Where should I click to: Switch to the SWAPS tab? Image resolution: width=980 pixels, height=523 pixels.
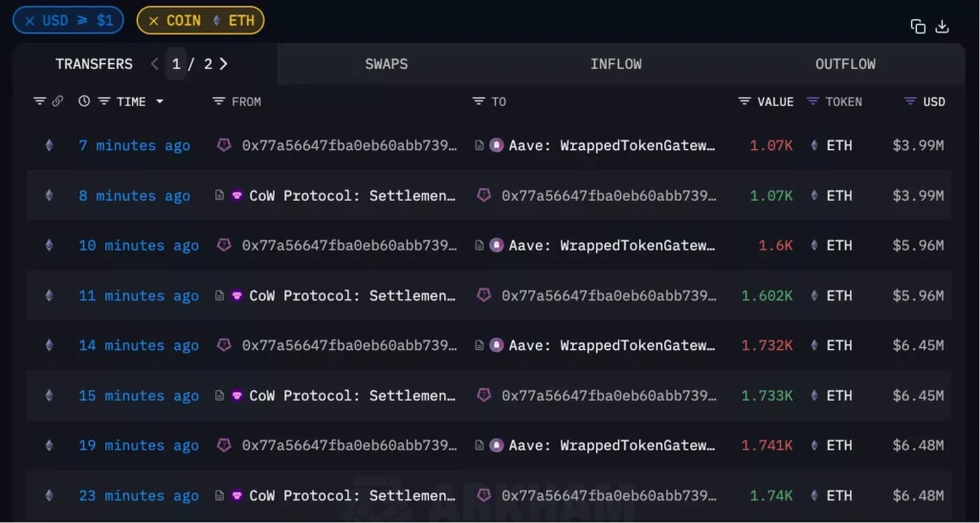click(387, 64)
